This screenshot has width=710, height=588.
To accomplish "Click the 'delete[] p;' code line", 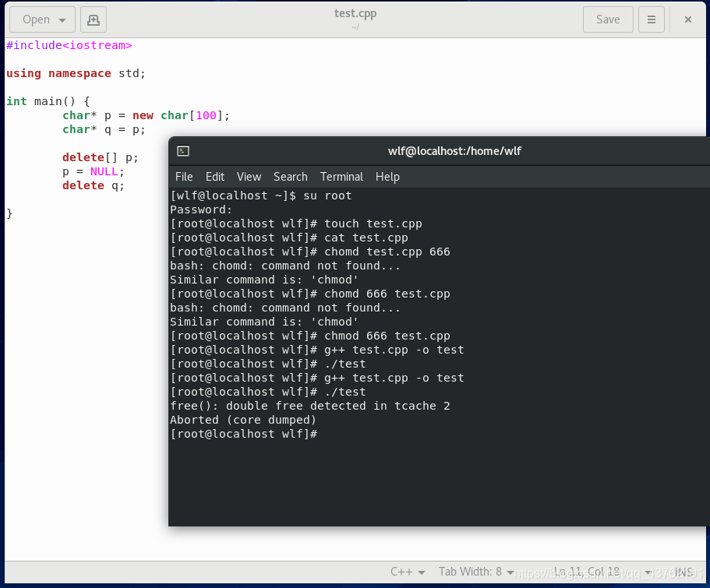I will tap(100, 157).
